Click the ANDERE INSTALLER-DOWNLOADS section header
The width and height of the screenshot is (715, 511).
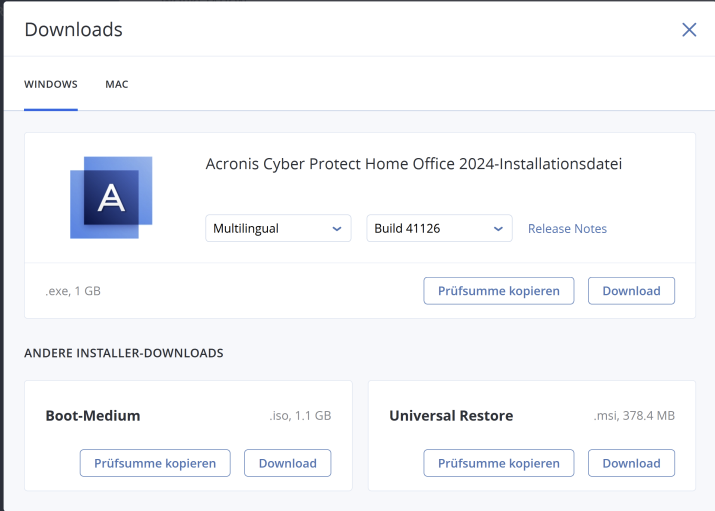point(124,353)
